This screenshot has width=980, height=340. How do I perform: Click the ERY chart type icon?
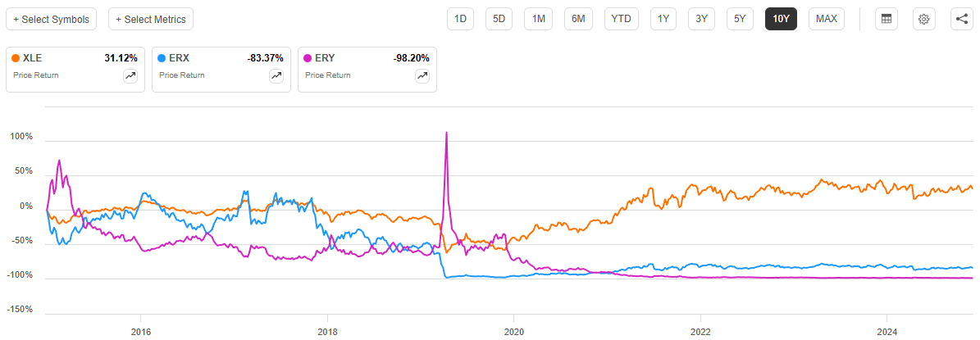tap(422, 75)
